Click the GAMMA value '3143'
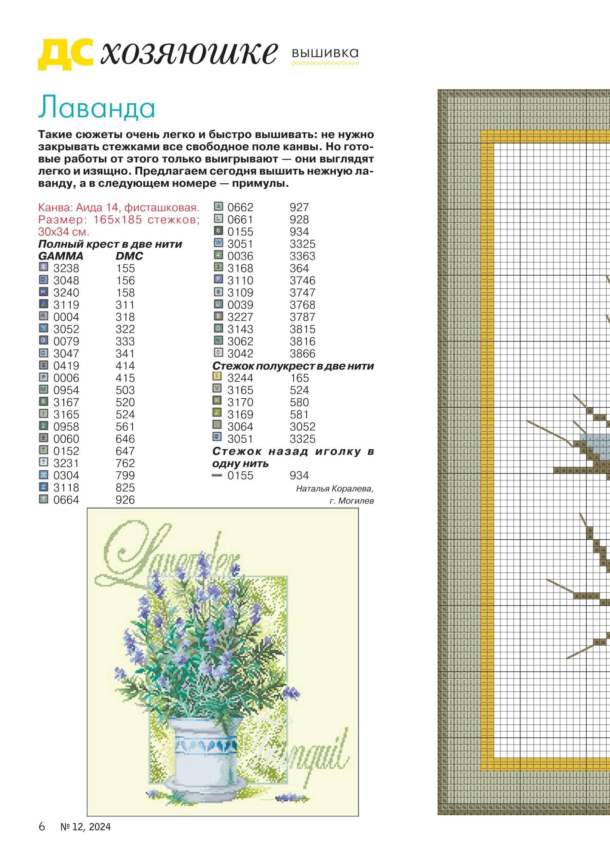The height and width of the screenshot is (868, 610). click(x=240, y=329)
